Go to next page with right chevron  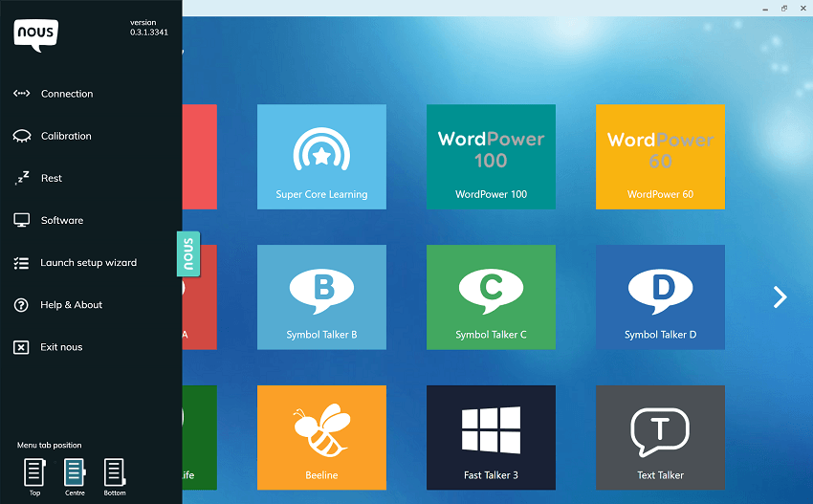[x=780, y=297]
